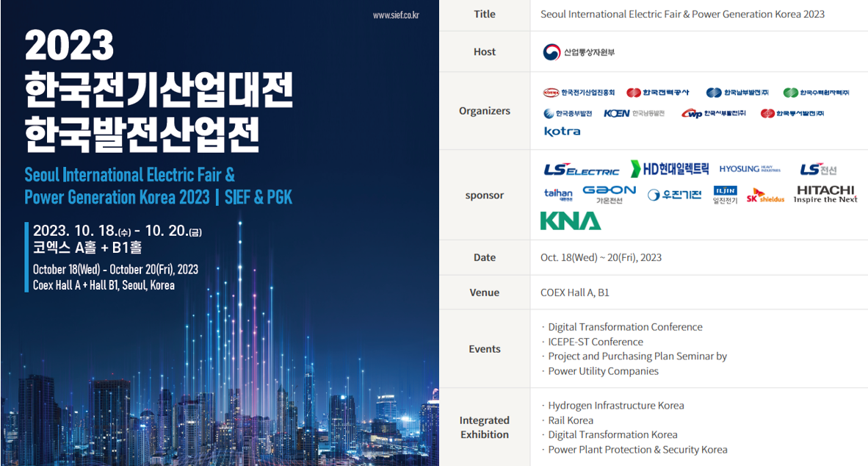The width and height of the screenshot is (868, 466).
Task: Click the 'ICEPE-ST Conference' event item
Action: [x=596, y=342]
